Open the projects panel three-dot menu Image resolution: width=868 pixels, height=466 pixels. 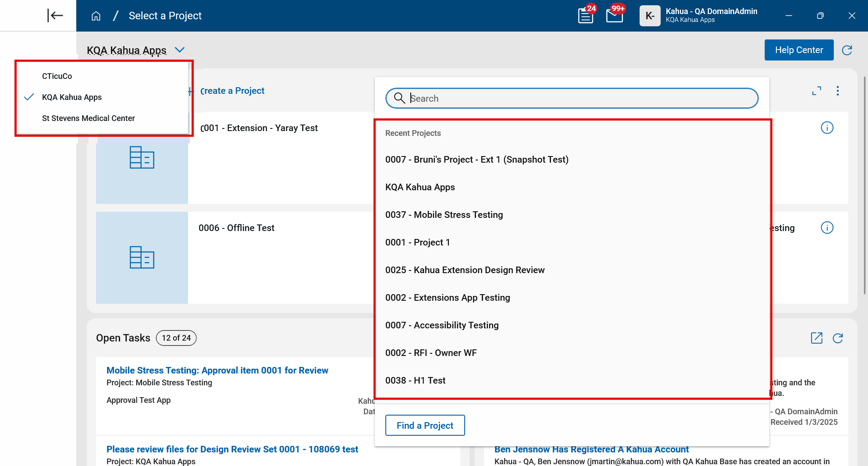838,91
